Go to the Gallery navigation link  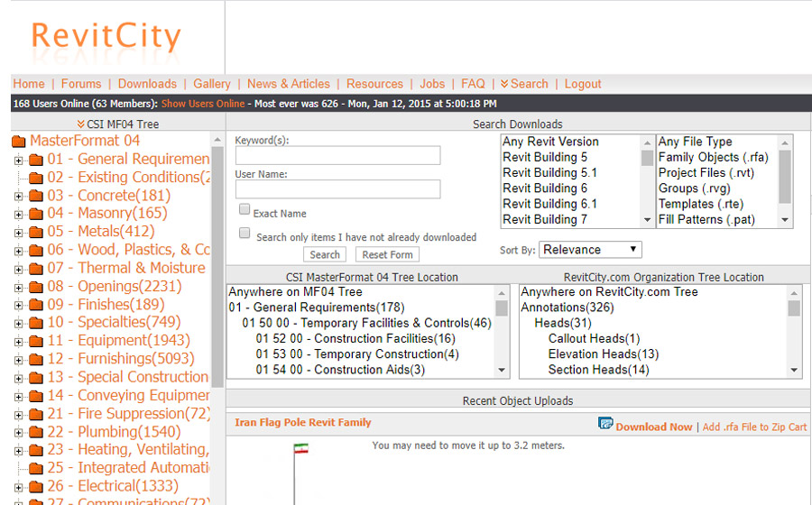212,84
